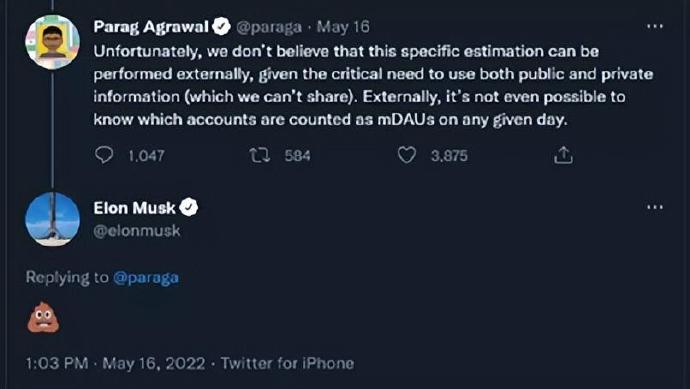Share Parag Agrawal's tweet via share icon
This screenshot has height=389, width=690.
click(x=563, y=155)
